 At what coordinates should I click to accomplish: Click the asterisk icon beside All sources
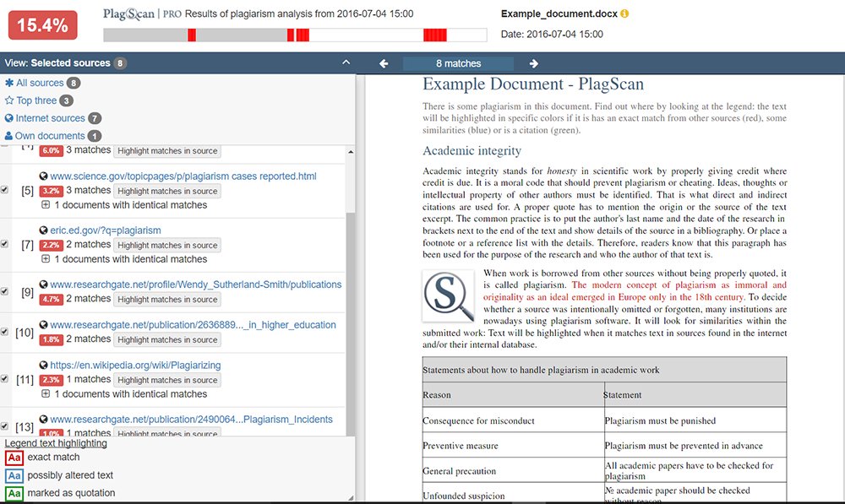9,83
